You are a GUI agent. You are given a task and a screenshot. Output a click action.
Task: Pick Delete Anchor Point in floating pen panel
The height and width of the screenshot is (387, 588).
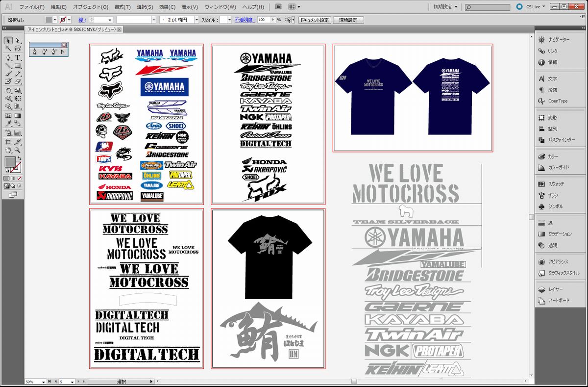pyautogui.click(x=53, y=51)
